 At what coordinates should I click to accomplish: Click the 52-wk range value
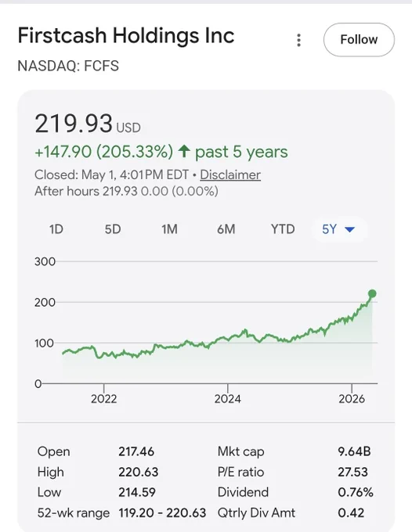pos(162,512)
